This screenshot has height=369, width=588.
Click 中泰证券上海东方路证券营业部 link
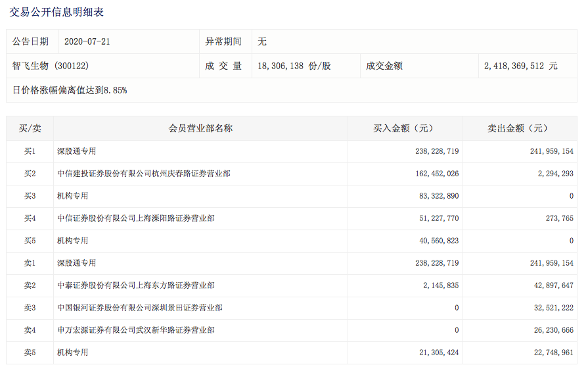(x=135, y=285)
